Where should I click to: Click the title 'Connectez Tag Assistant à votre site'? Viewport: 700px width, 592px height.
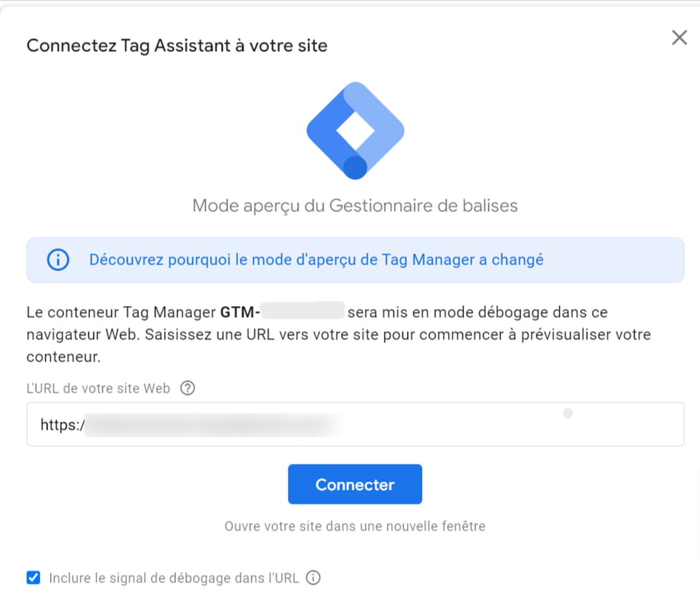point(177,45)
